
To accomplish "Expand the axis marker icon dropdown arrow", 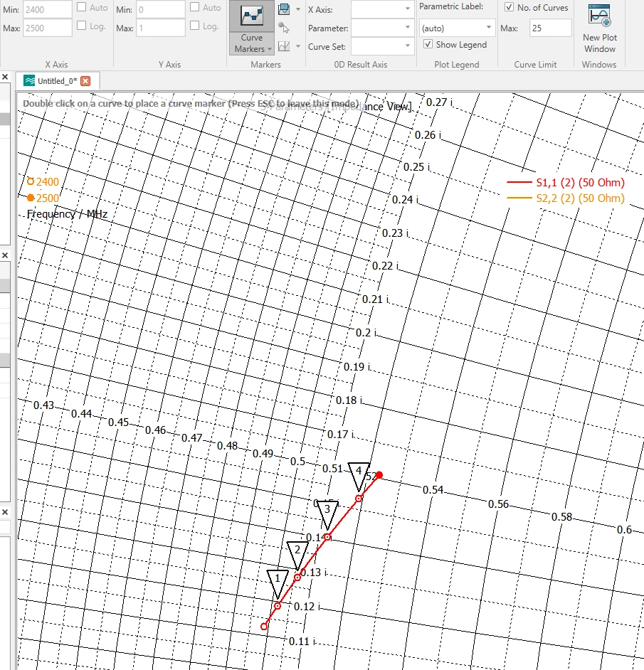I will [298, 46].
